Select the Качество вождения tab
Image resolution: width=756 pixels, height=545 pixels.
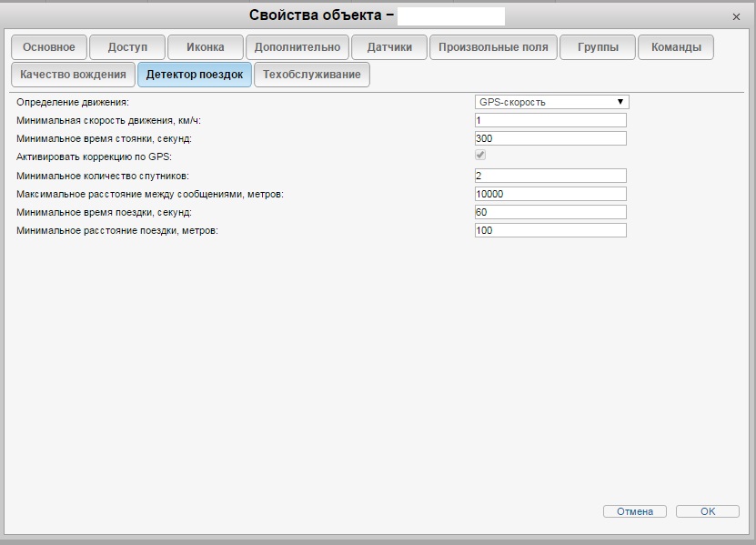(x=73, y=75)
